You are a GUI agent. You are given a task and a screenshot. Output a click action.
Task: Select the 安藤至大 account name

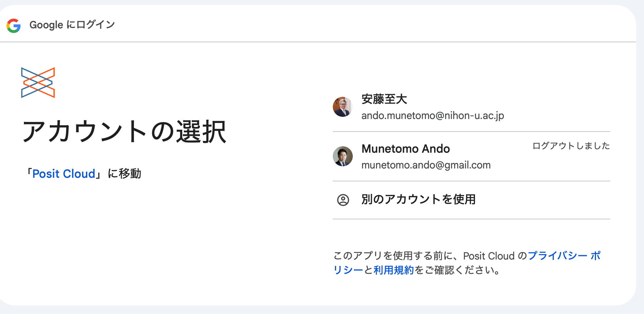[384, 99]
